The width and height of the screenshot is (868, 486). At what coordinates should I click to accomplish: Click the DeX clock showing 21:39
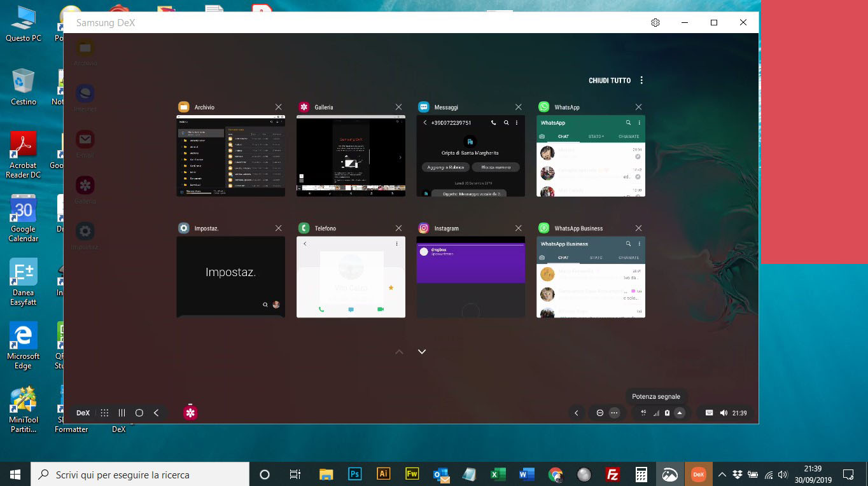pyautogui.click(x=739, y=413)
